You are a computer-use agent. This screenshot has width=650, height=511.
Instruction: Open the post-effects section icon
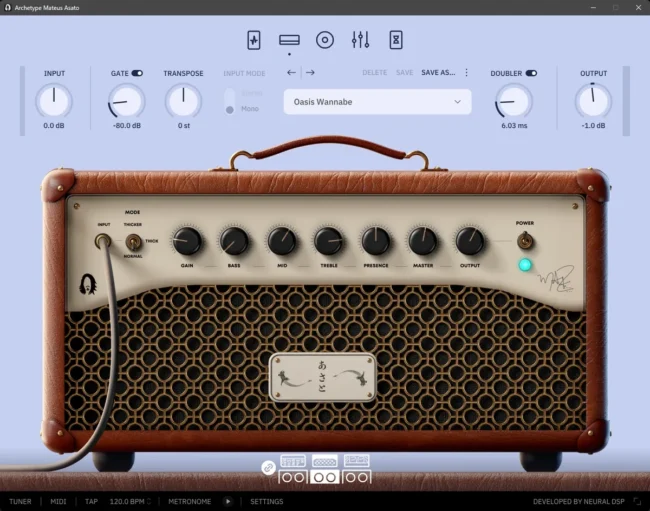(396, 40)
